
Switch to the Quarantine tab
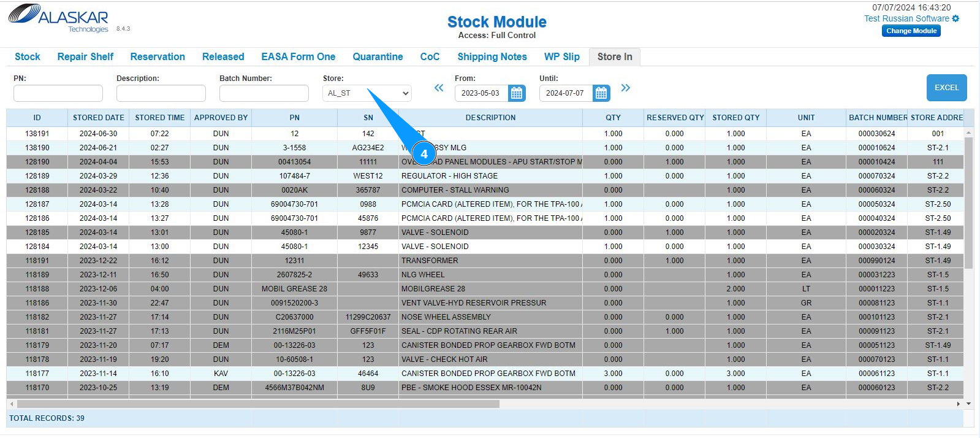tap(378, 56)
